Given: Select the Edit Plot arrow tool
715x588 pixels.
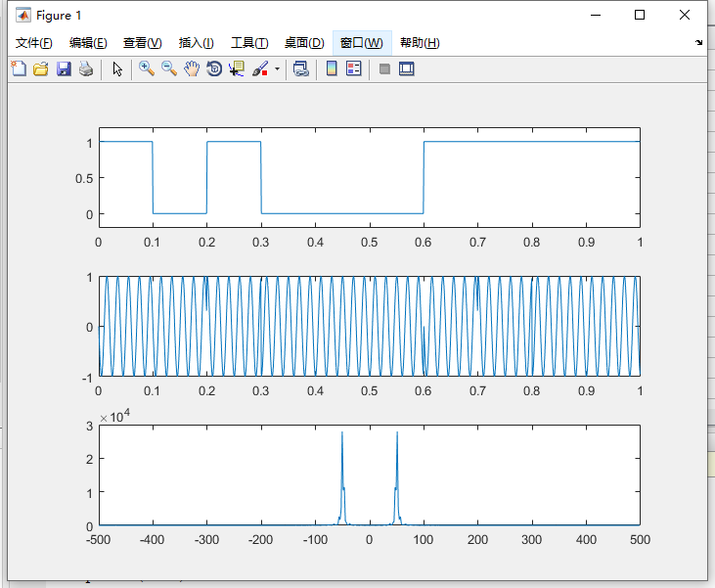Looking at the screenshot, I should (x=117, y=68).
